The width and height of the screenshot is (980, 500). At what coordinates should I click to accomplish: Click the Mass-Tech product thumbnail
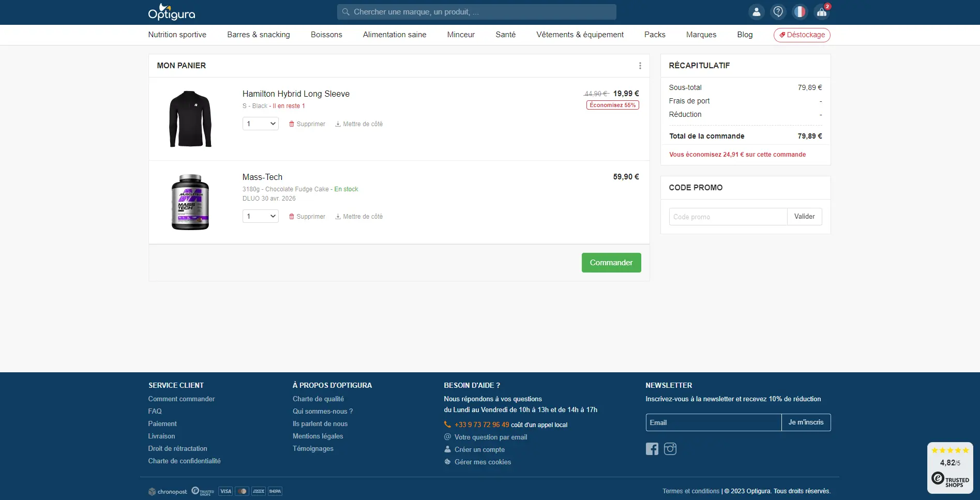click(190, 202)
